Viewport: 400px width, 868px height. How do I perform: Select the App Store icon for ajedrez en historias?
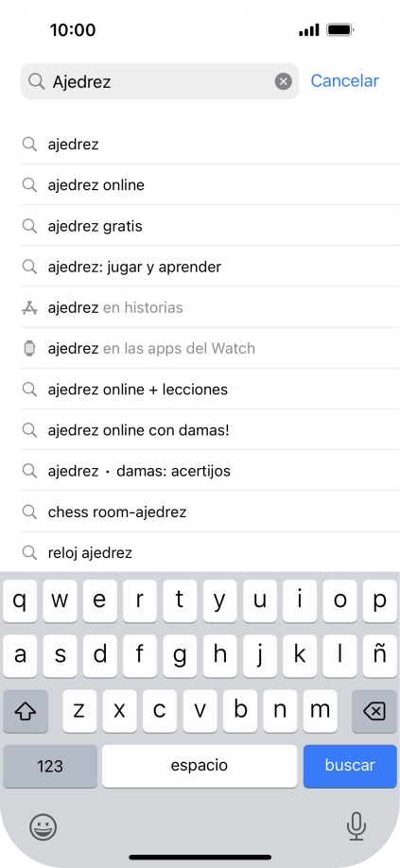pos(29,308)
